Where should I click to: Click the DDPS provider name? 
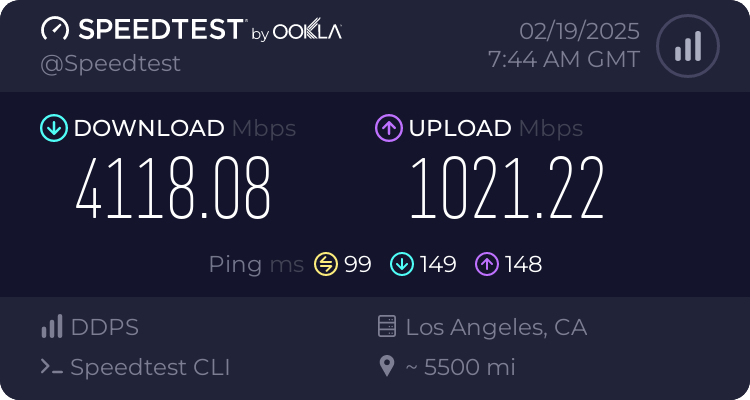105,327
